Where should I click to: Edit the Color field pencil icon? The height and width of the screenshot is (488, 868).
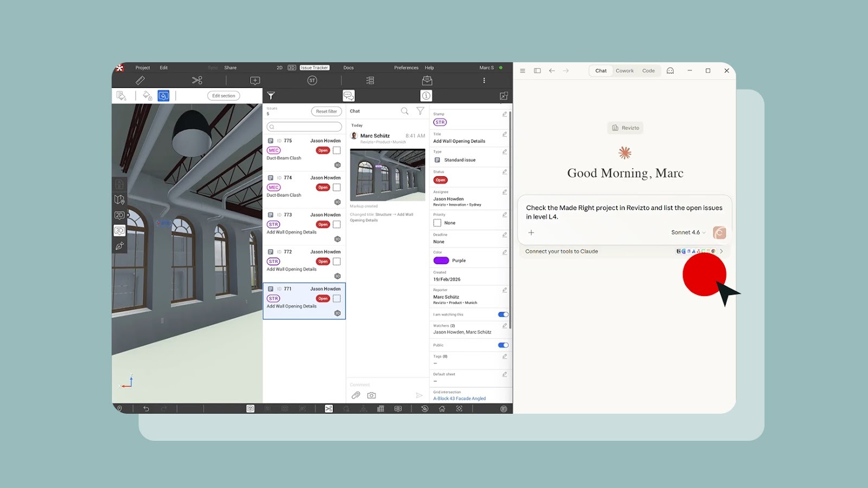pyautogui.click(x=505, y=252)
